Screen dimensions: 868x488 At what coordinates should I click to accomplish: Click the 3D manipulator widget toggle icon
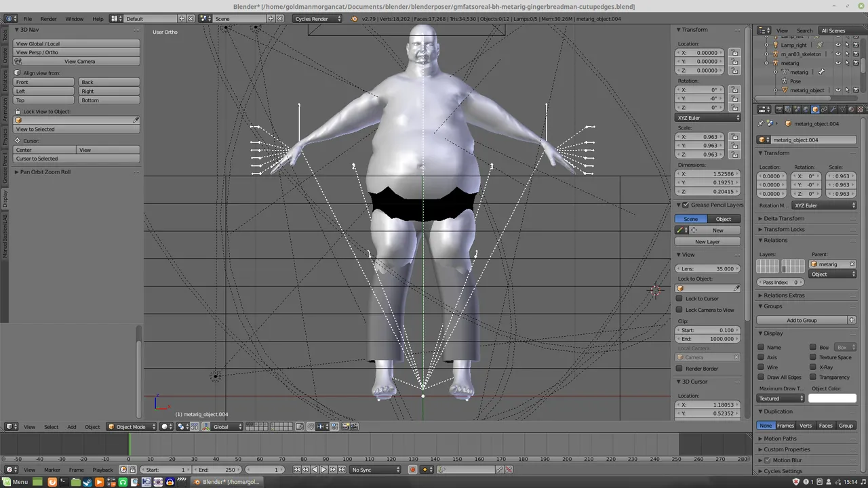[x=206, y=426]
